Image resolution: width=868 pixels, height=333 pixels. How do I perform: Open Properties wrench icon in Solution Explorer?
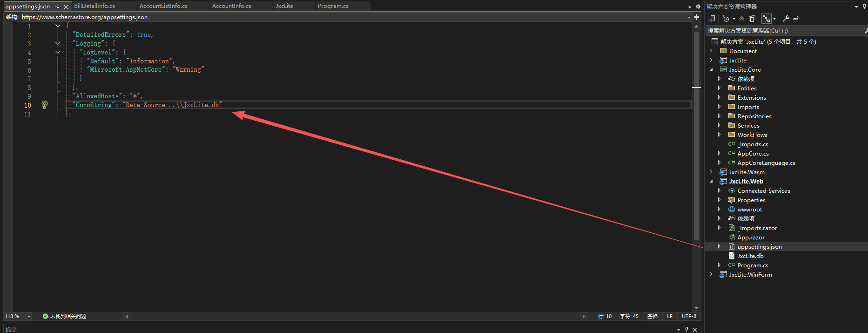pos(786,19)
